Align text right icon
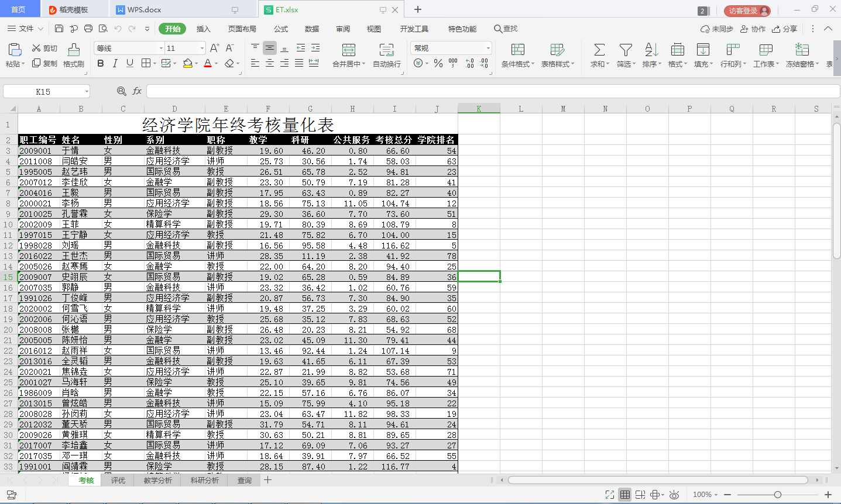The width and height of the screenshot is (841, 504). pos(284,63)
